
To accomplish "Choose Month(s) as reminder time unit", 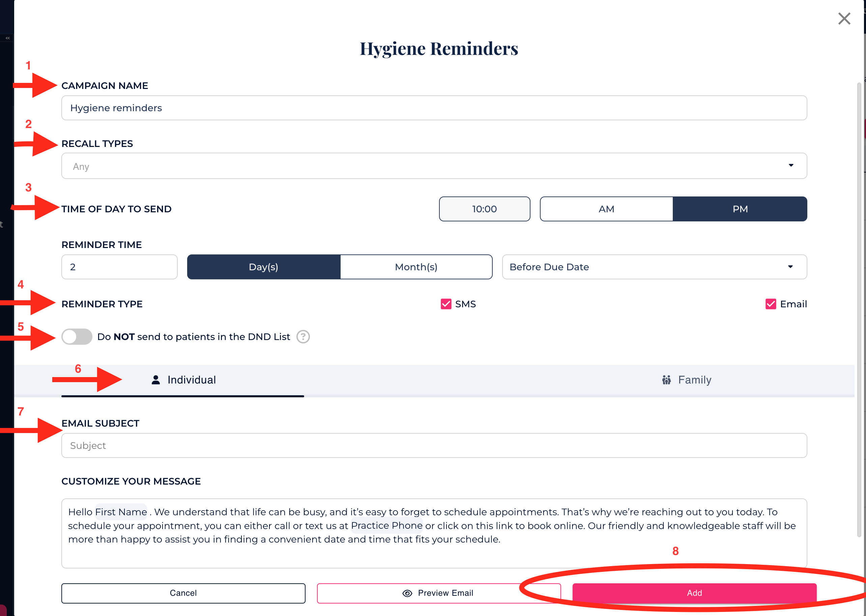I will point(416,267).
